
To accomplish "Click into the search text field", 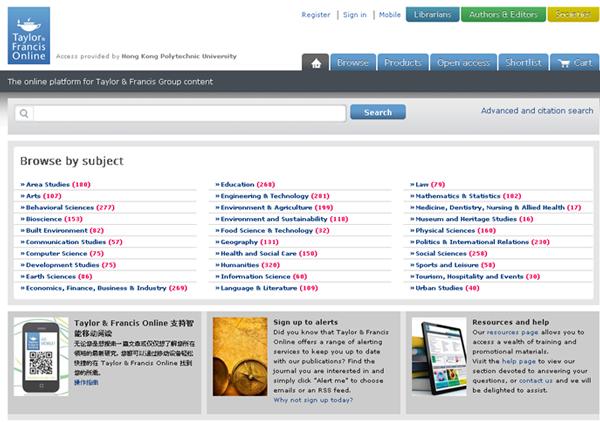I will (190, 114).
